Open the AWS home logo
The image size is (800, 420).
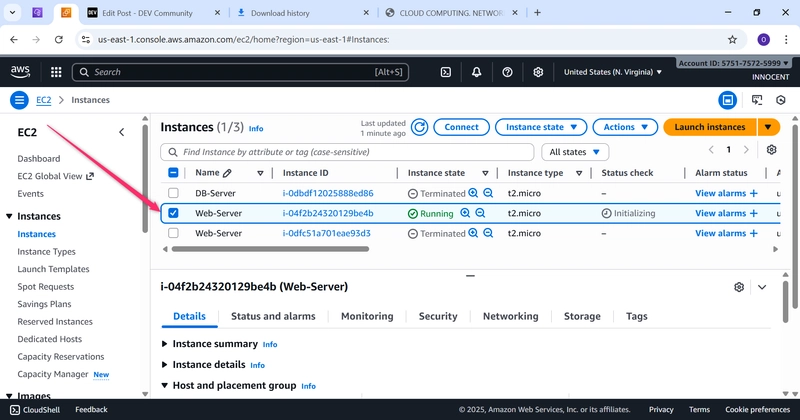20,72
